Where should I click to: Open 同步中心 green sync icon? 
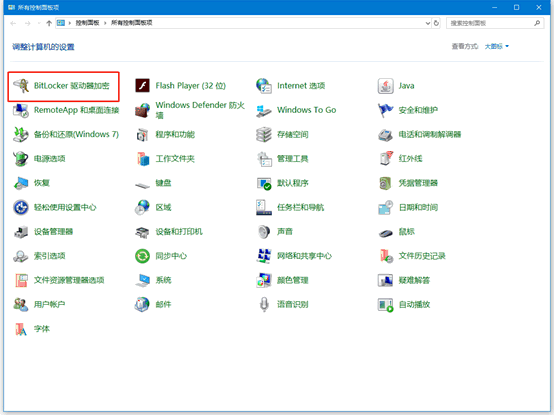pos(142,256)
